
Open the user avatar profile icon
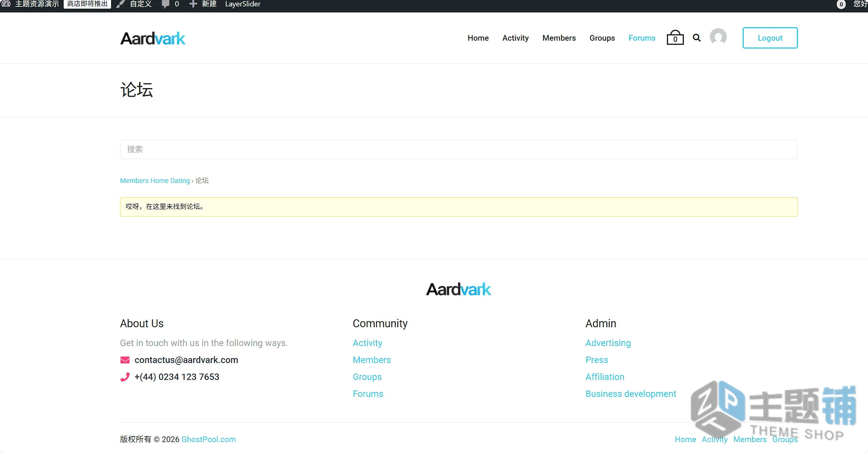718,37
